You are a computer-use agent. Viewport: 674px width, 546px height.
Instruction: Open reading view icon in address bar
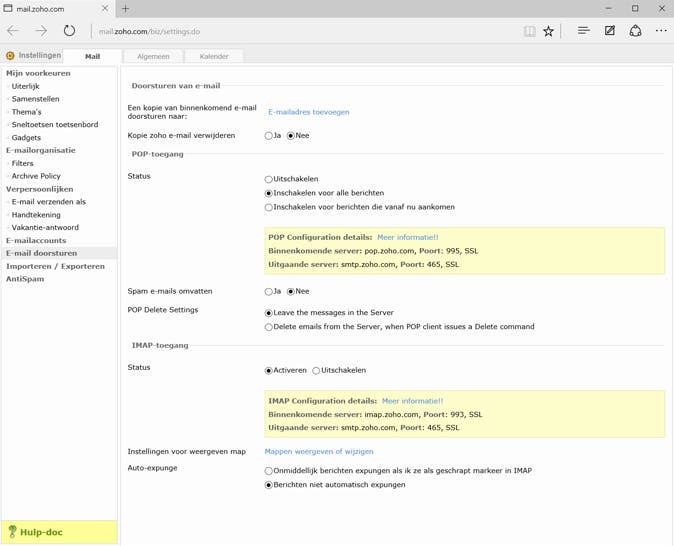[529, 31]
